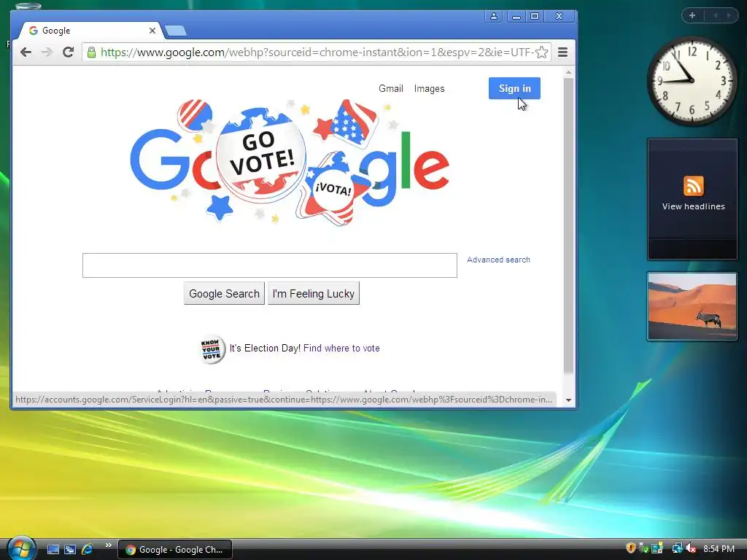Click the taskbar clock 8:54 PM

(x=719, y=549)
